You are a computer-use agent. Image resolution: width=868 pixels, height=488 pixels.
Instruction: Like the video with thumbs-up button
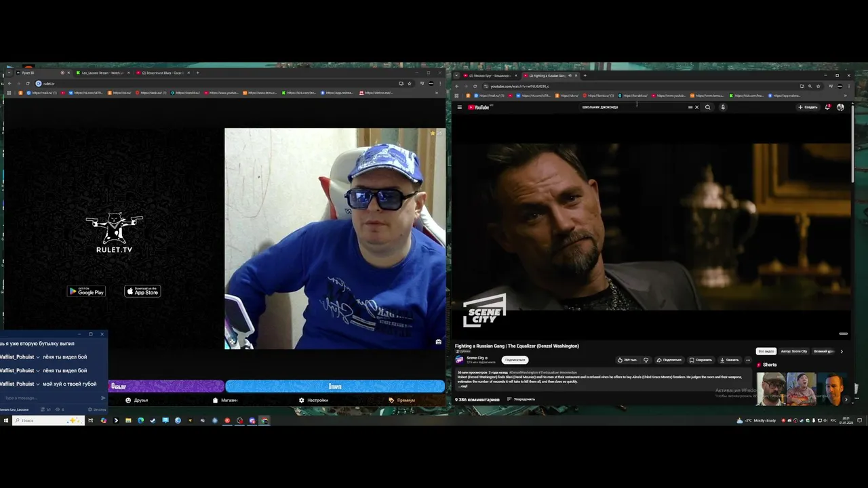pyautogui.click(x=627, y=360)
